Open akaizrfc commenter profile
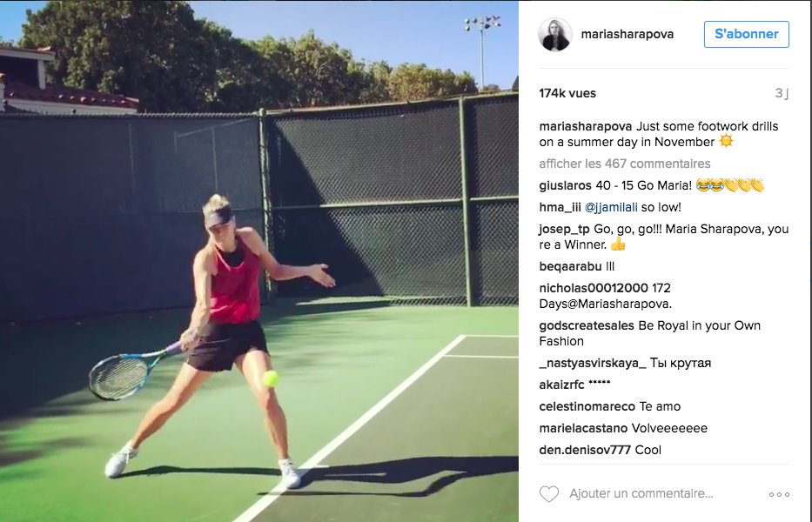This screenshot has width=812, height=522. point(561,385)
